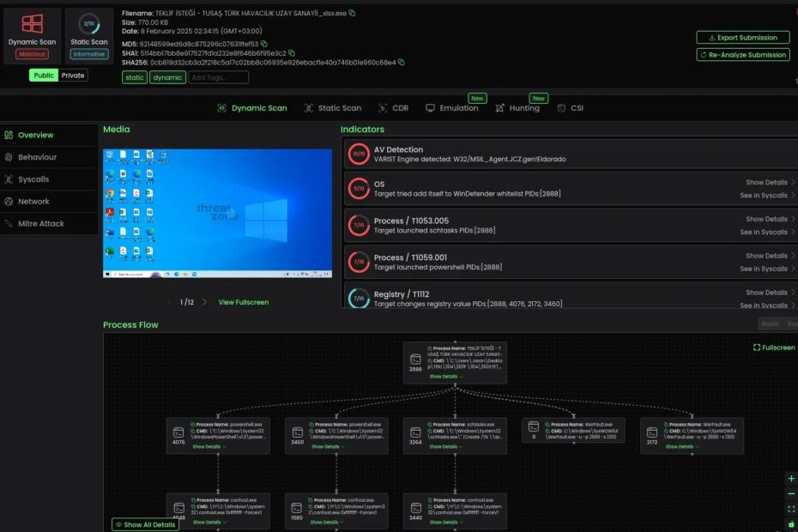Zoom out the process flow with minus icon
The width and height of the screenshot is (798, 532).
791,494
